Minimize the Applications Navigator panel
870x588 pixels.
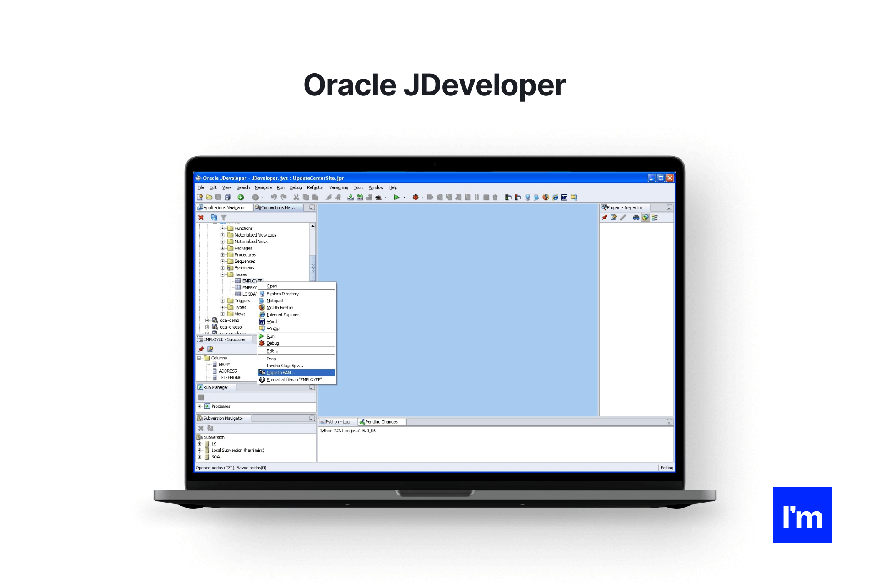pos(312,208)
